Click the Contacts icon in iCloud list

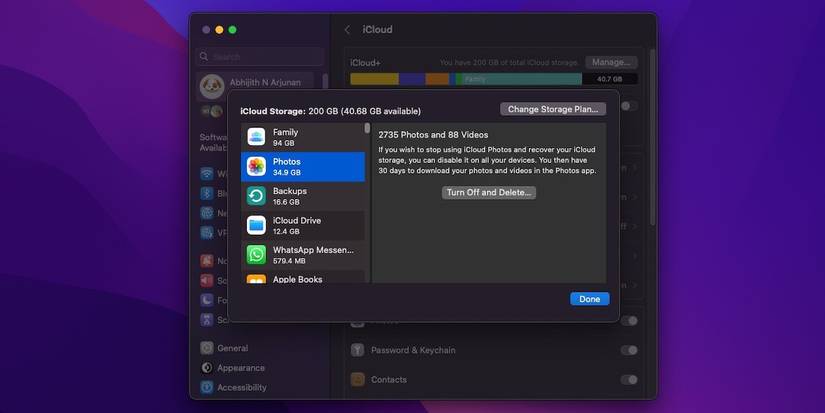tap(358, 379)
